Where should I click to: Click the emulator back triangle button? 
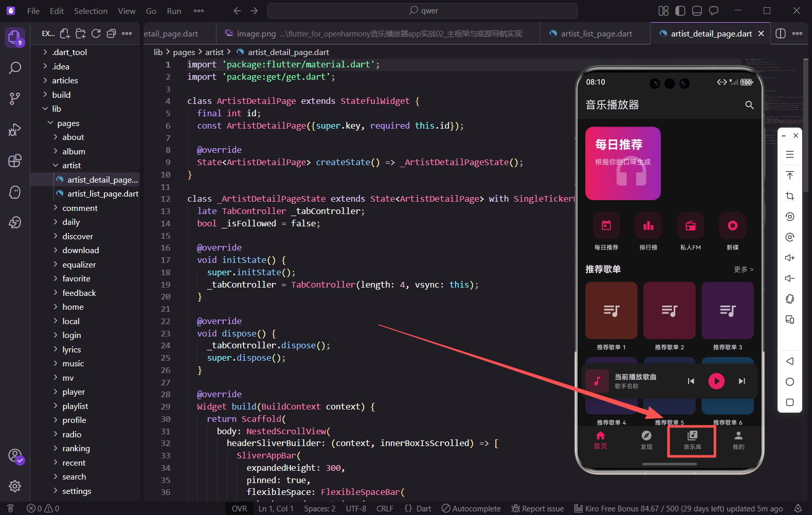790,361
